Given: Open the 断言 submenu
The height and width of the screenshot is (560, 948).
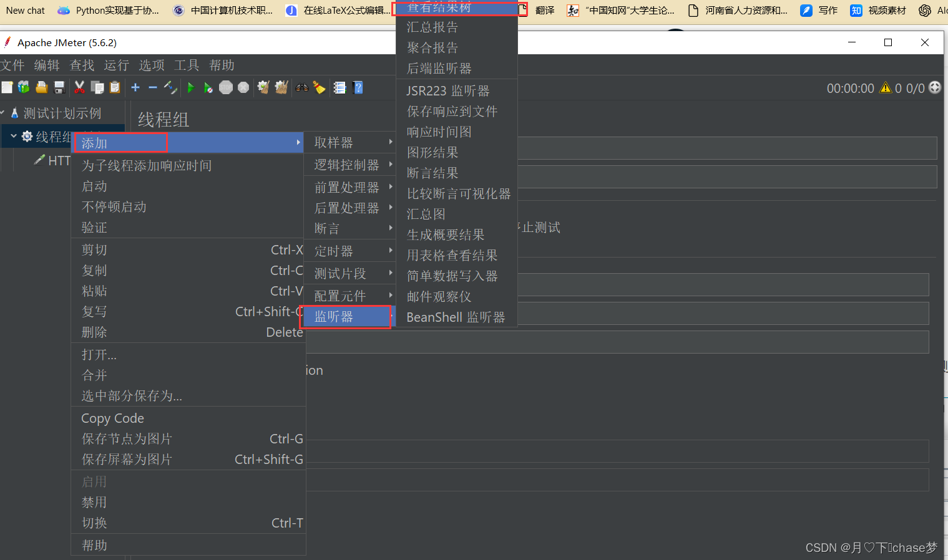Looking at the screenshot, I should [x=350, y=229].
